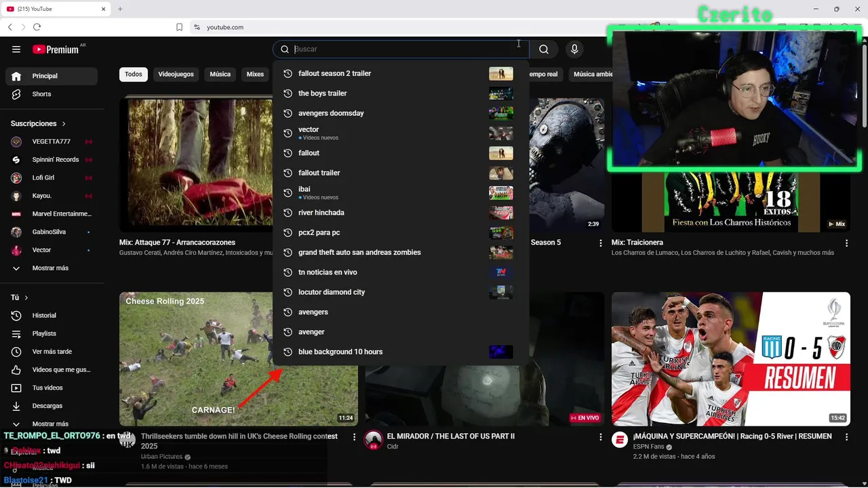Open Historial watch history
This screenshot has height=488, width=868.
click(52, 315)
